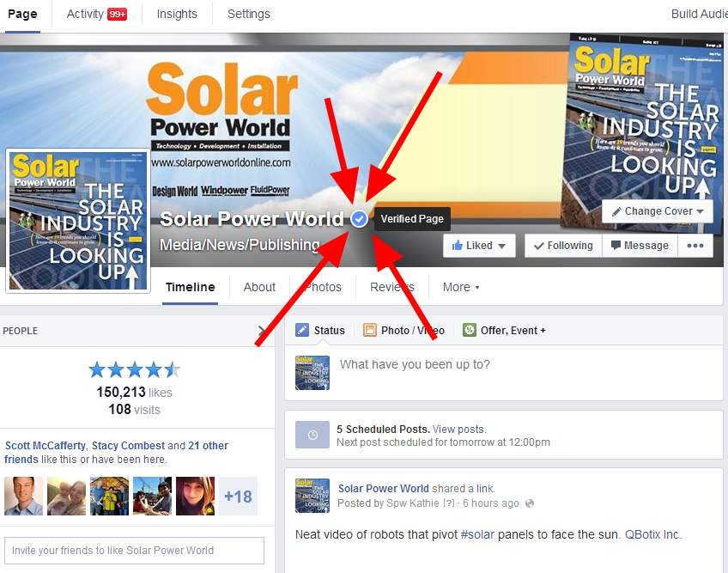Open the Settings tab
The width and height of the screenshot is (728, 573).
pyautogui.click(x=249, y=15)
